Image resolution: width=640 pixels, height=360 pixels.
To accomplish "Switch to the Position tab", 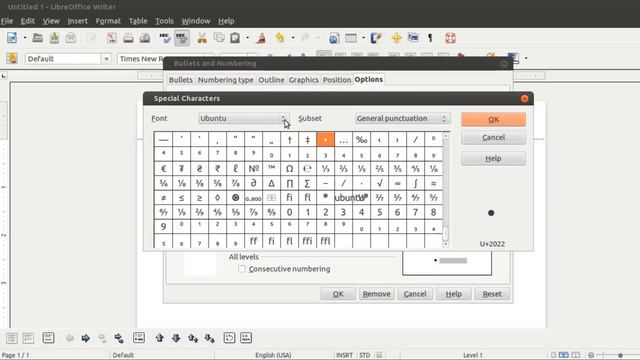I will [337, 80].
